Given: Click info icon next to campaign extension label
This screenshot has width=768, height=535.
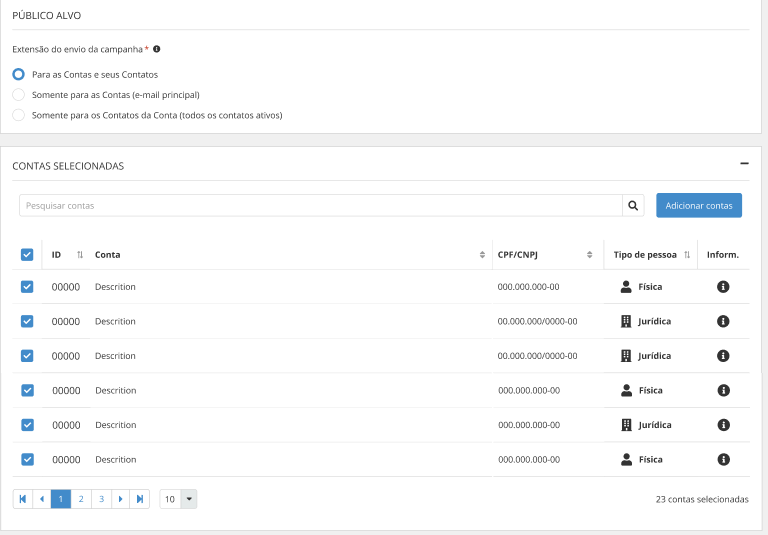Looking at the screenshot, I should click(x=157, y=49).
